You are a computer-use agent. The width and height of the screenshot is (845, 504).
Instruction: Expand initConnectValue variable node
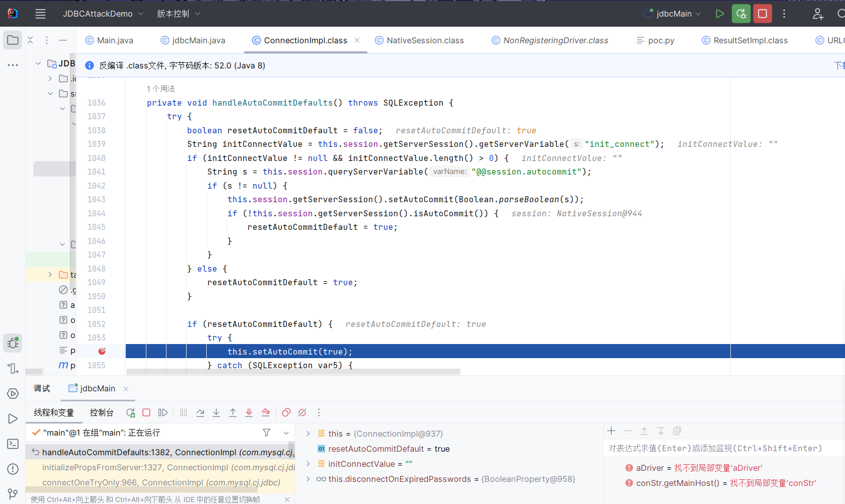308,464
